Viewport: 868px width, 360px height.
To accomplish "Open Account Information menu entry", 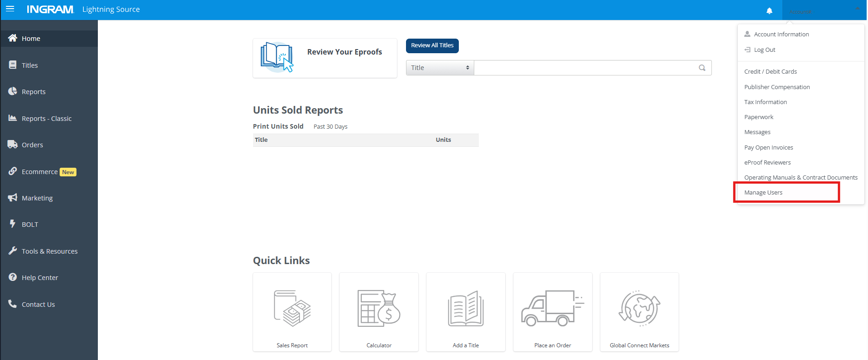I will 781,35.
